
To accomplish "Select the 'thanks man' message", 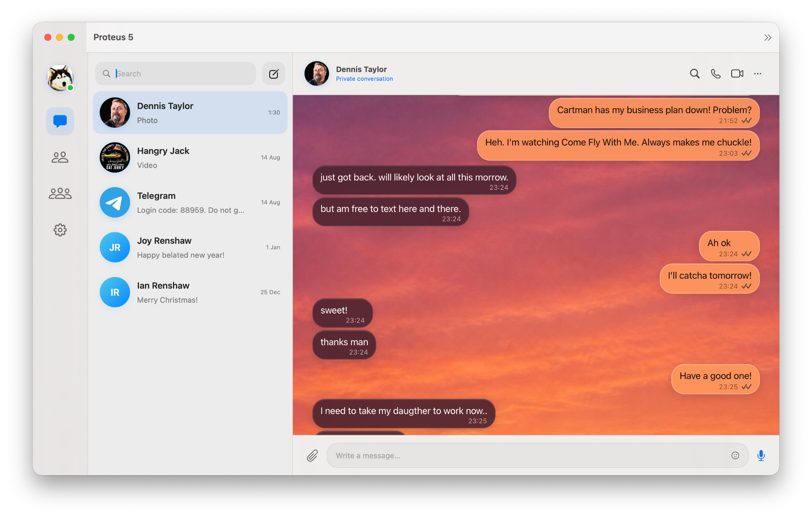I will (x=344, y=345).
